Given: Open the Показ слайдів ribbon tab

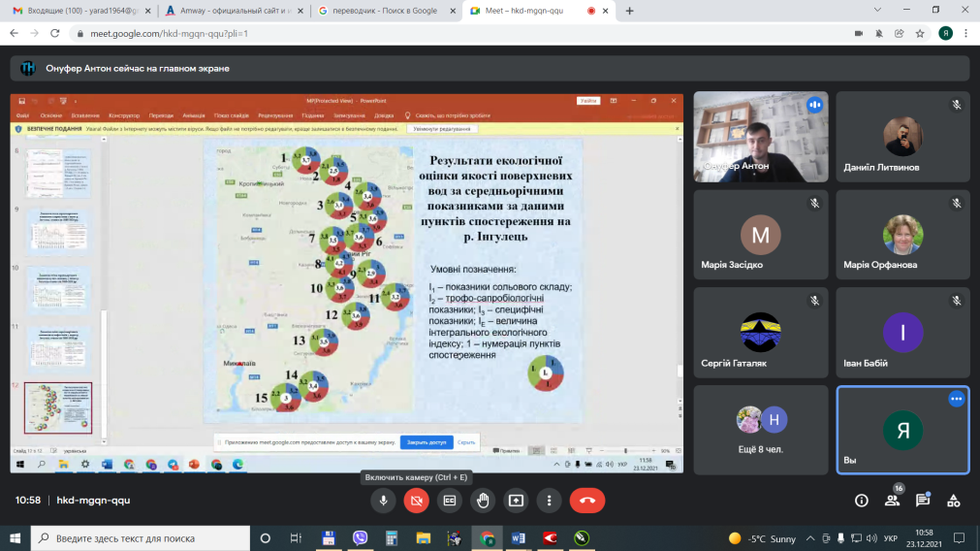Looking at the screenshot, I should tap(232, 115).
